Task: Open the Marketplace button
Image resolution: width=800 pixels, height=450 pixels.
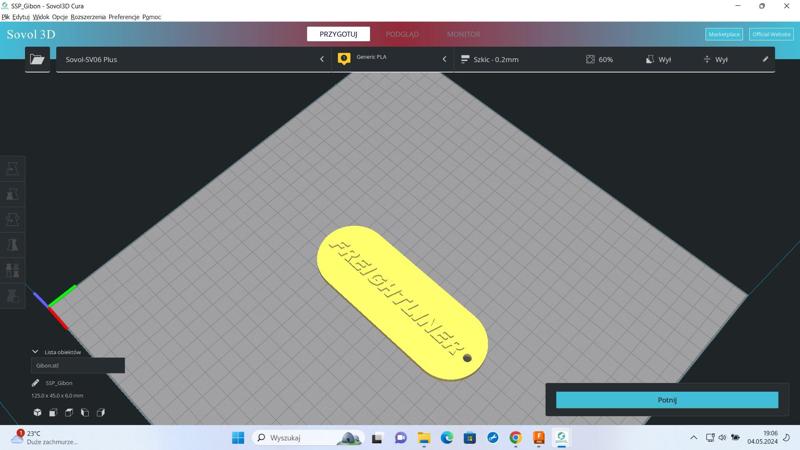Action: (724, 34)
